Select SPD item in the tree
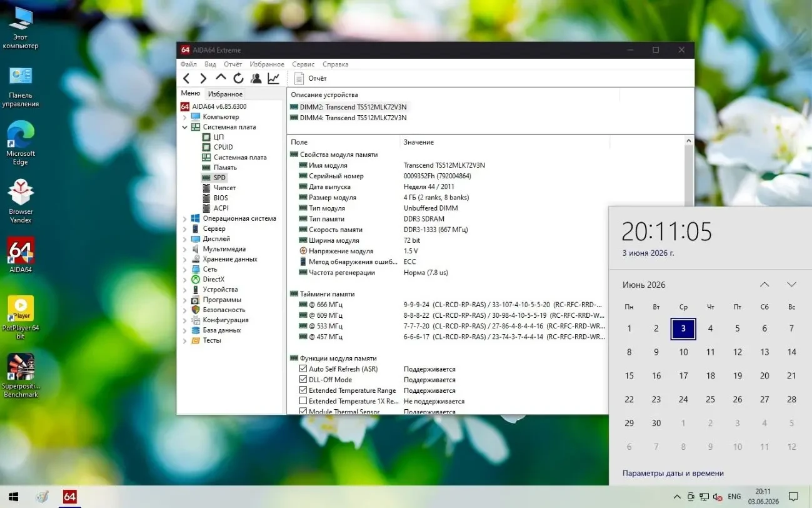The image size is (812, 508). click(219, 178)
